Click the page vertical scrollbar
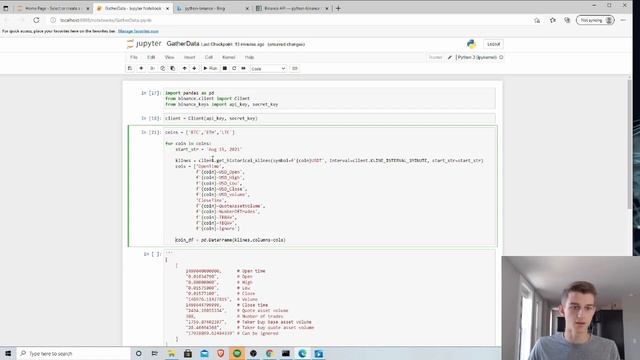 (629, 144)
